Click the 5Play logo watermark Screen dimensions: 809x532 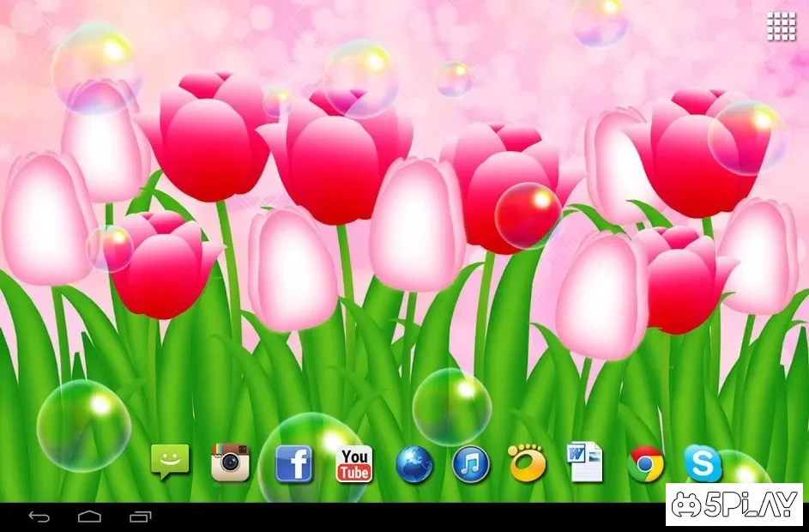pos(734,505)
